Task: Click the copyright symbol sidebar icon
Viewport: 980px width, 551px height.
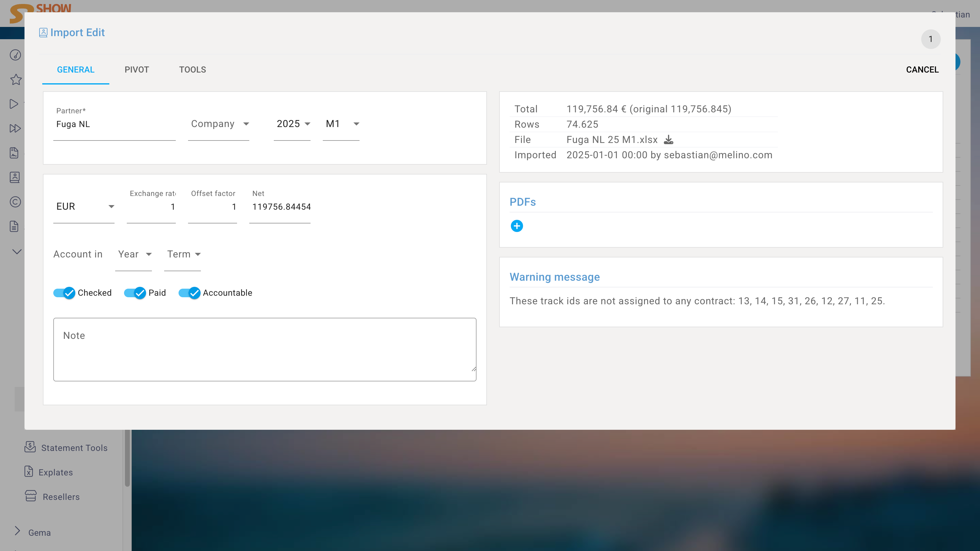Action: tap(15, 202)
